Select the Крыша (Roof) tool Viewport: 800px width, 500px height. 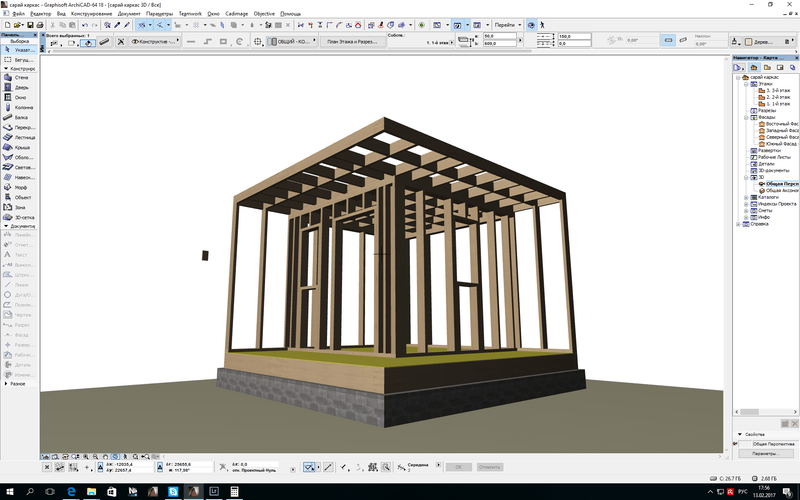[x=20, y=150]
